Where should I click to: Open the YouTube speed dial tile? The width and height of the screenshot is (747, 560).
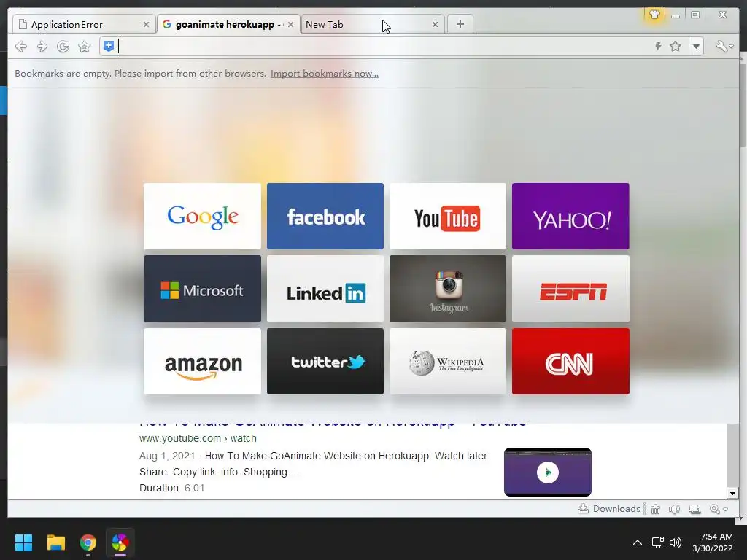point(448,216)
